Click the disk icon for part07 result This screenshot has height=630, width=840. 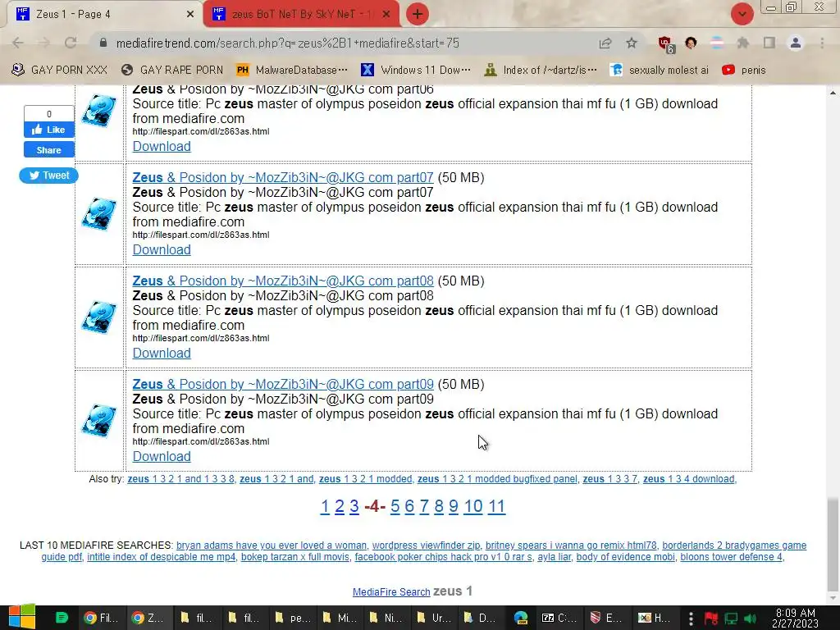pos(99,214)
